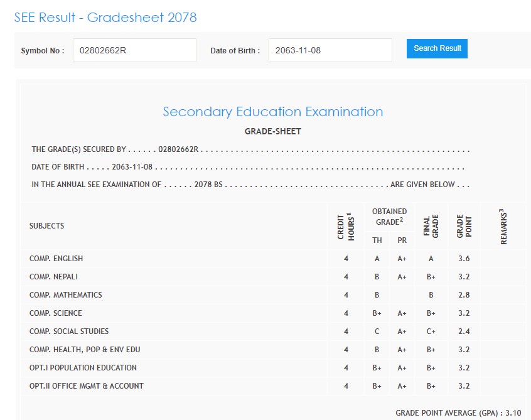Click the Date of Birth label beside the input
The width and height of the screenshot is (531, 420).
click(235, 50)
